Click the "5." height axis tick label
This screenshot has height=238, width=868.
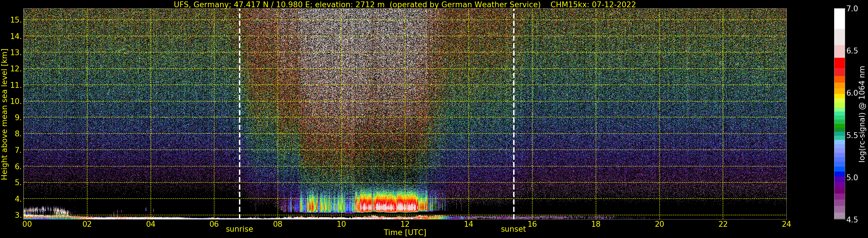pos(18,183)
